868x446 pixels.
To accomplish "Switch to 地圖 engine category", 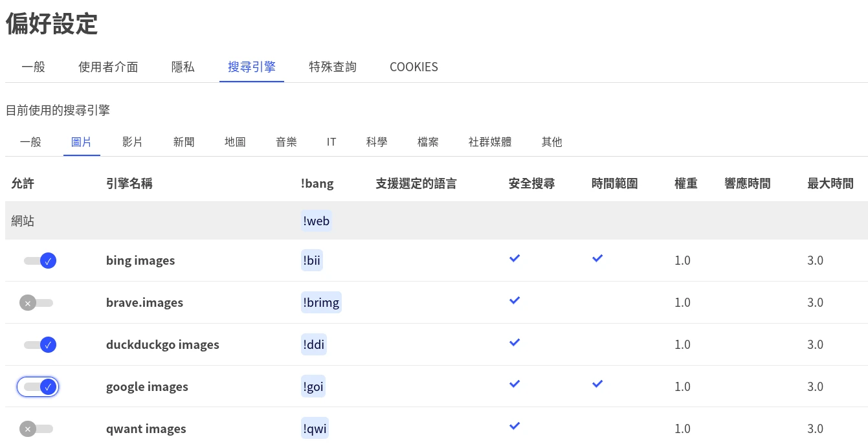I will [x=235, y=142].
